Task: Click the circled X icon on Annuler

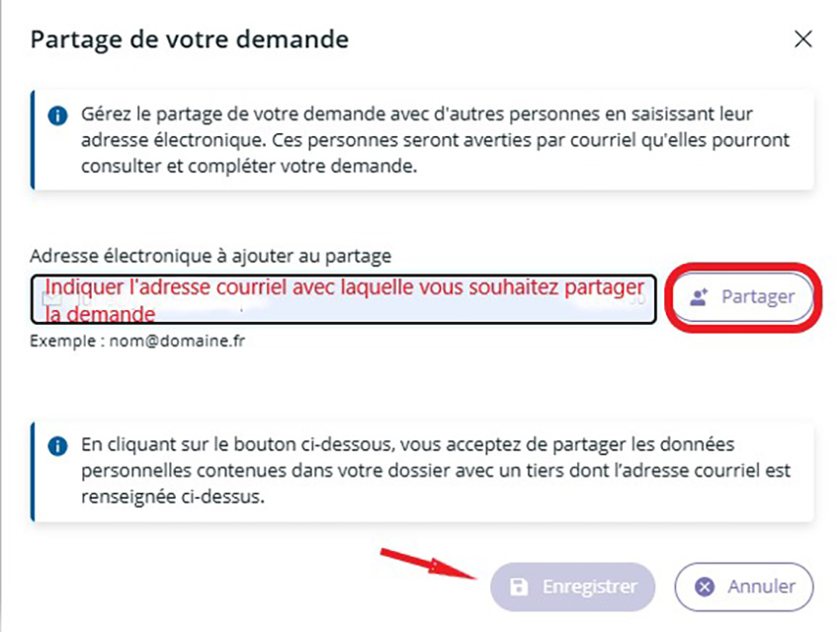Action: [x=705, y=587]
